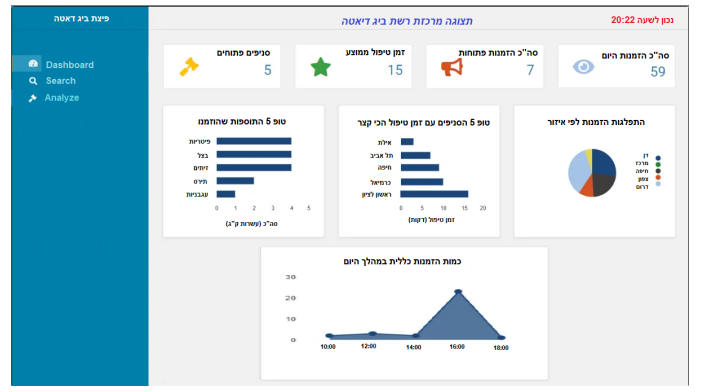
Task: Click the סניפים פתוחים card title
Action: click(x=244, y=53)
